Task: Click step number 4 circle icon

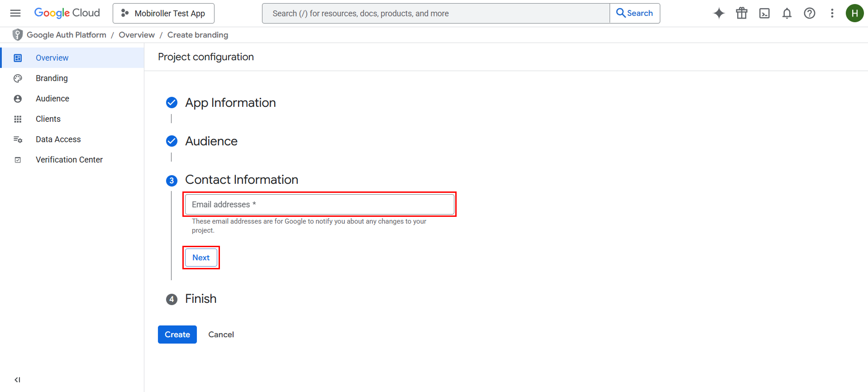Action: (172, 299)
